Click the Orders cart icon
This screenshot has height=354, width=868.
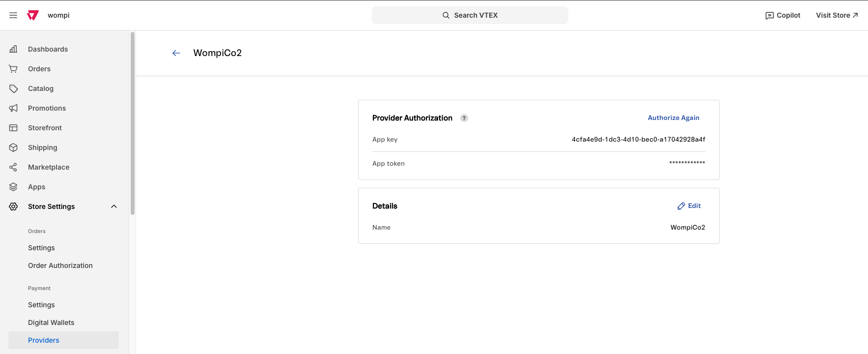pyautogui.click(x=13, y=69)
